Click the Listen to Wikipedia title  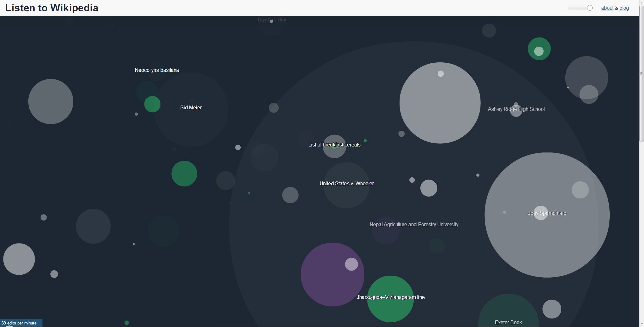tap(52, 8)
